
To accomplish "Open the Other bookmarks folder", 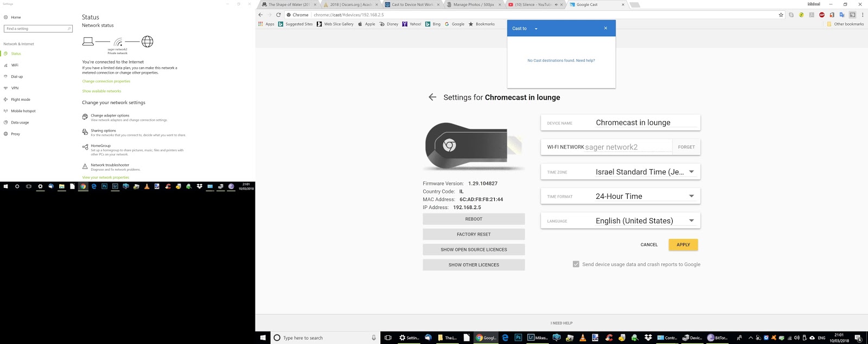I will coord(845,24).
